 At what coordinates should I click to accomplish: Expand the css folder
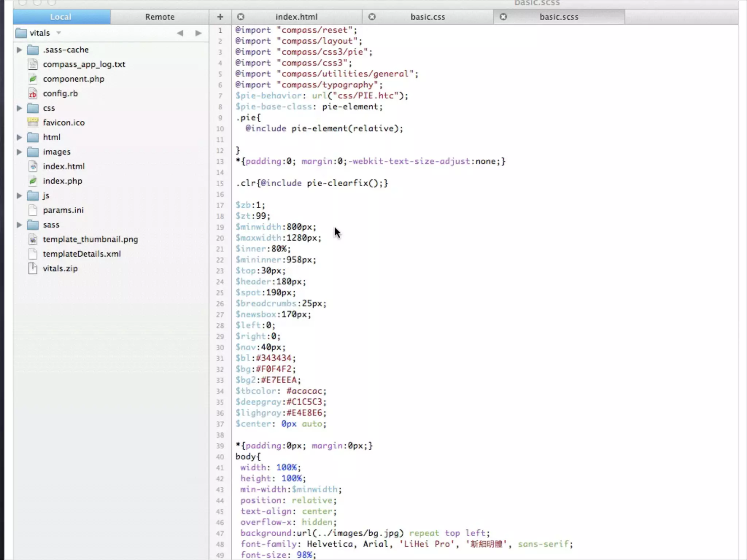click(x=19, y=108)
